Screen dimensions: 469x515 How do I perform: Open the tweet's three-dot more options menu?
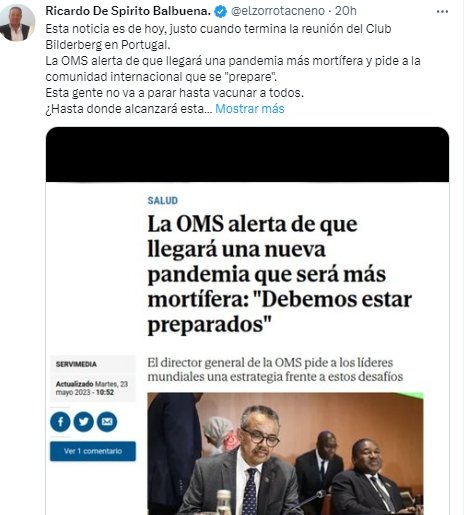coord(442,12)
